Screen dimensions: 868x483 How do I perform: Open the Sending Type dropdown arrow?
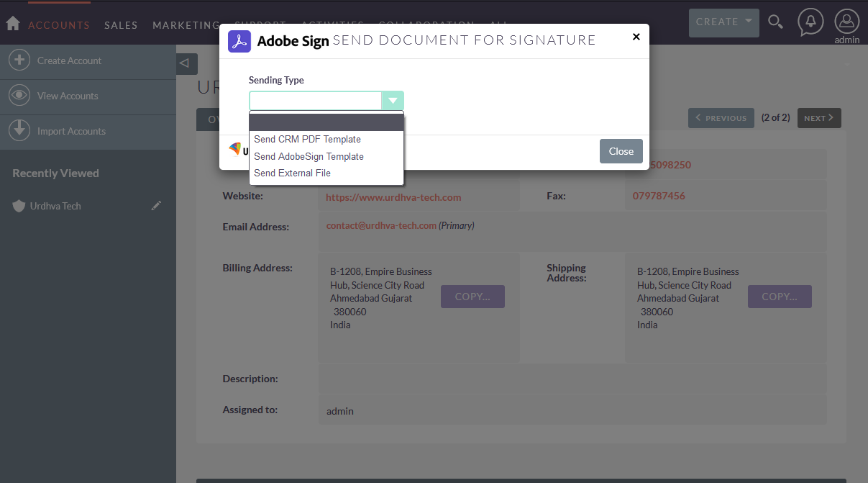pos(393,101)
